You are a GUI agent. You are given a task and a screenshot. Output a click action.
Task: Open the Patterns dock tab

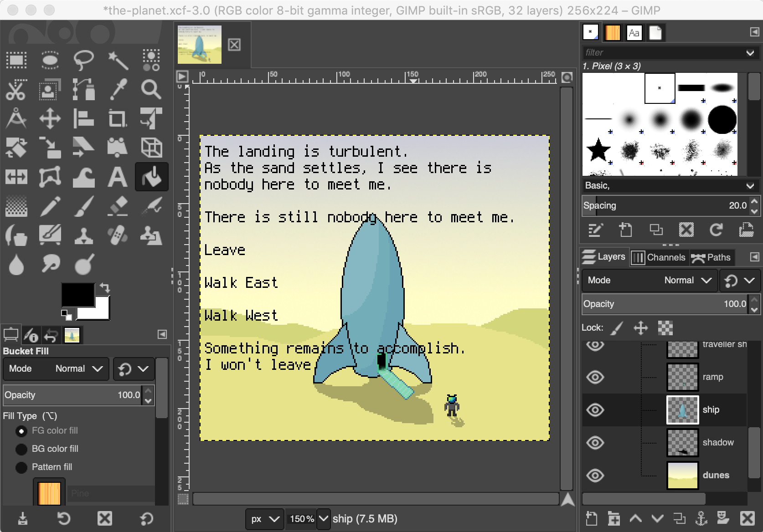coord(613,33)
